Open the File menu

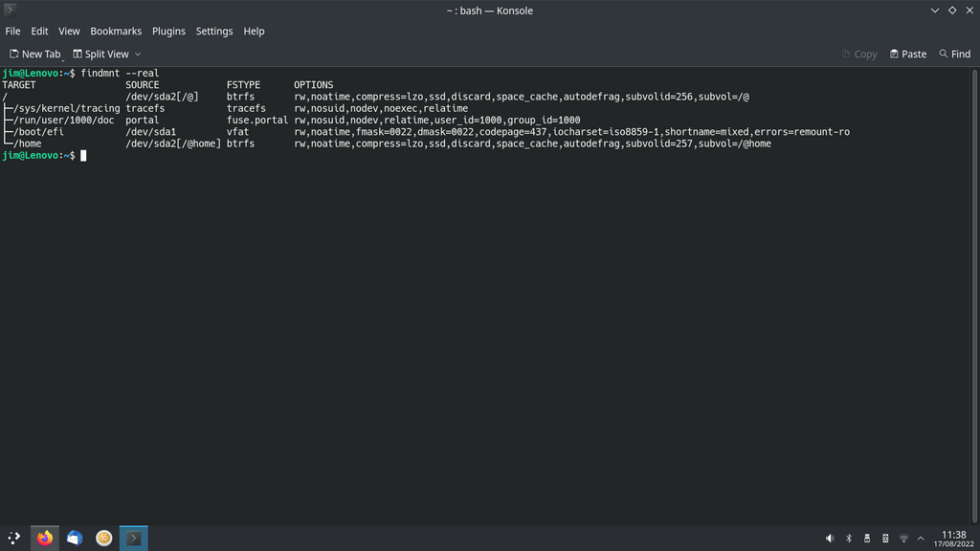pos(12,32)
